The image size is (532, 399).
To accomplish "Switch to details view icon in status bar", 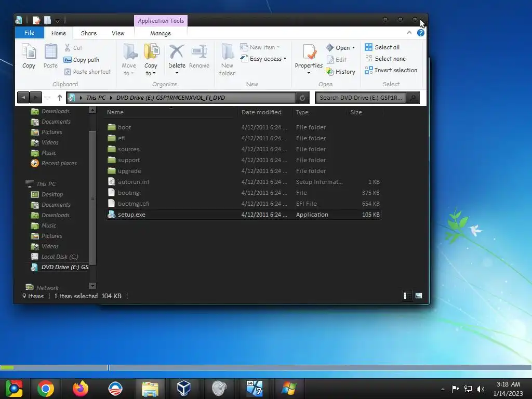I will click(x=407, y=296).
